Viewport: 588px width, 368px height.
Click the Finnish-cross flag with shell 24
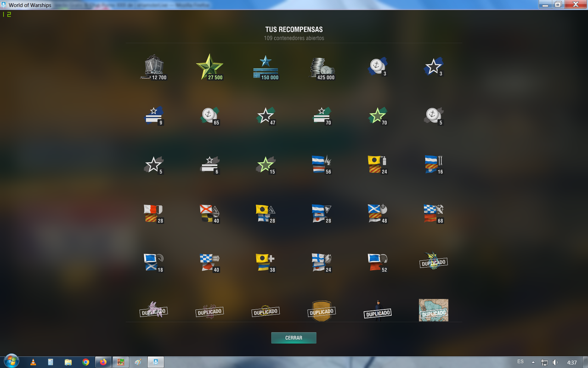tap(322, 263)
